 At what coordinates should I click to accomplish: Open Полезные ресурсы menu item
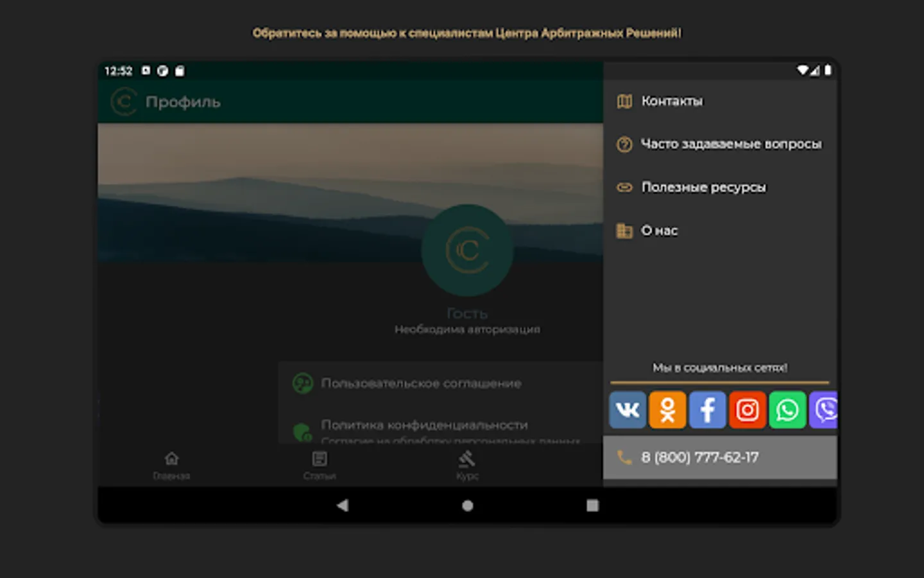click(720, 188)
